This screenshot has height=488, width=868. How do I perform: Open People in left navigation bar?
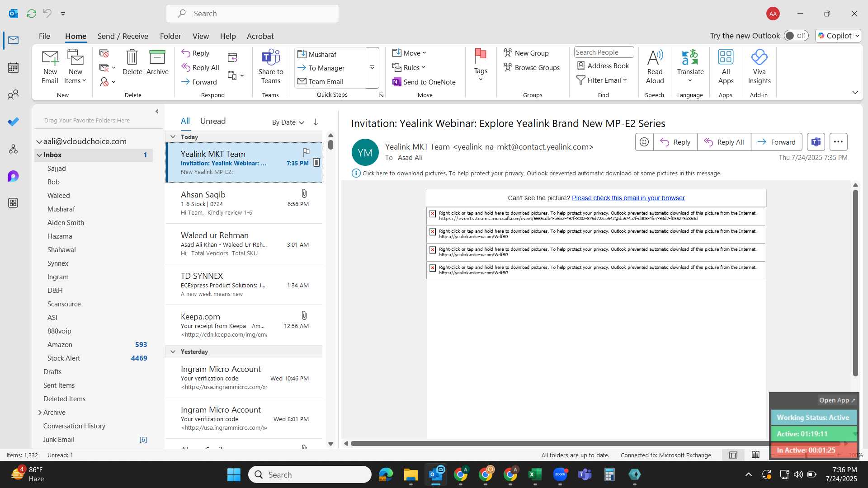coord(13,95)
